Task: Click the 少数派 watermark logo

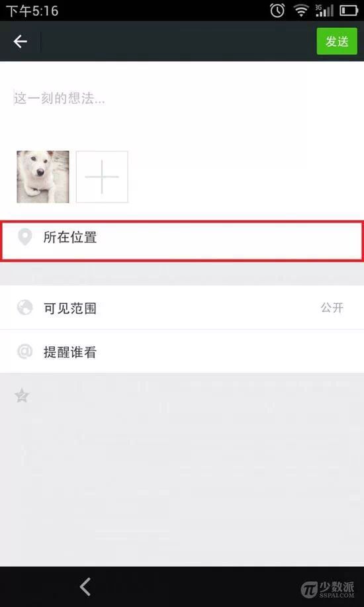Action: 328,589
